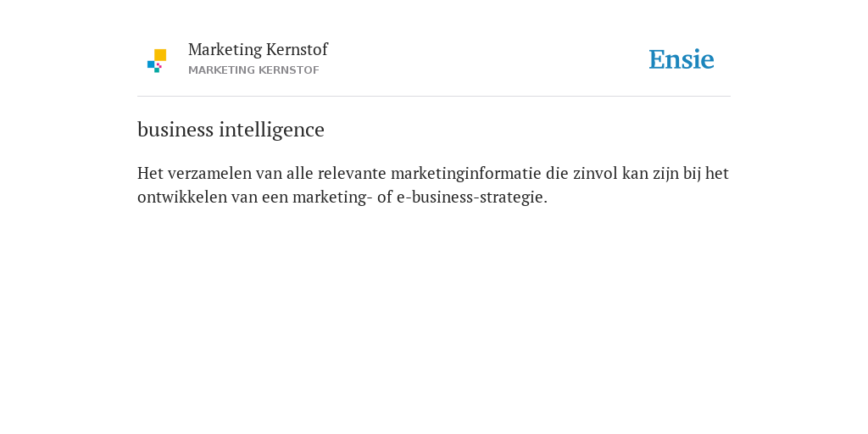Click the business intelligence heading
868x434 pixels.
click(231, 130)
